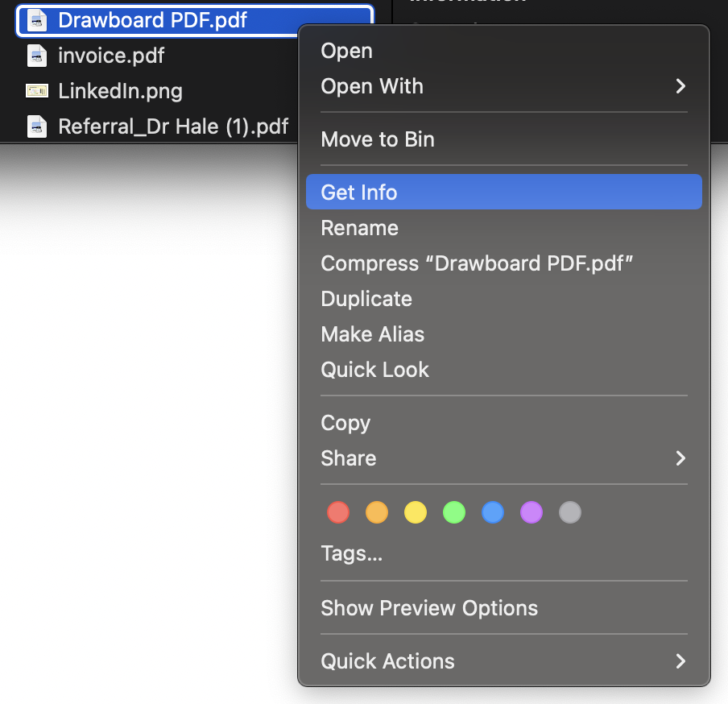Choose Move to Bin
This screenshot has width=728, height=704.
377,139
